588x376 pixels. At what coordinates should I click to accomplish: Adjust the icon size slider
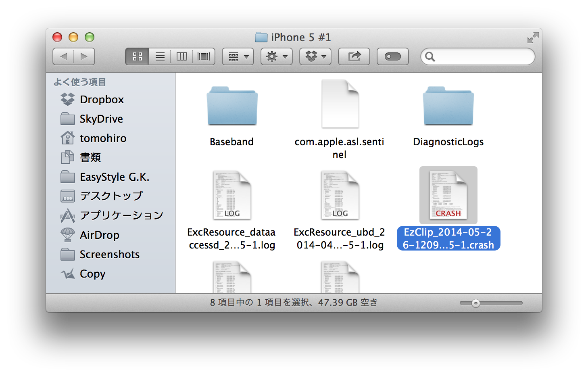pos(476,303)
